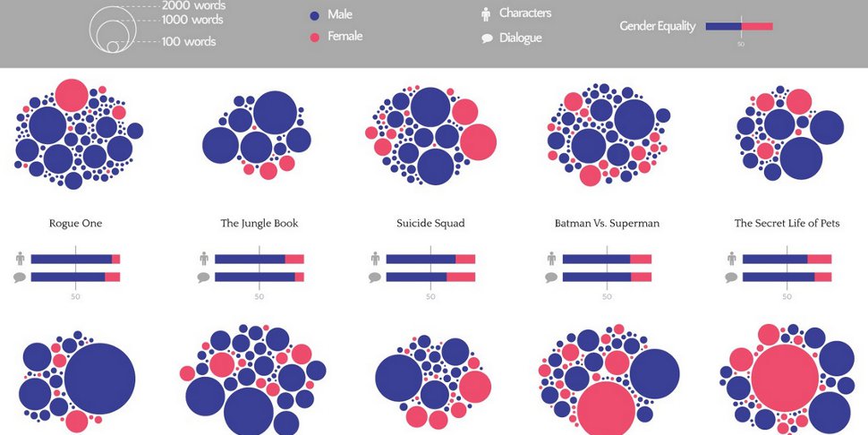This screenshot has height=435, width=868.
Task: Click the large pink bubble in Rogue One chart
Action: pos(72,95)
